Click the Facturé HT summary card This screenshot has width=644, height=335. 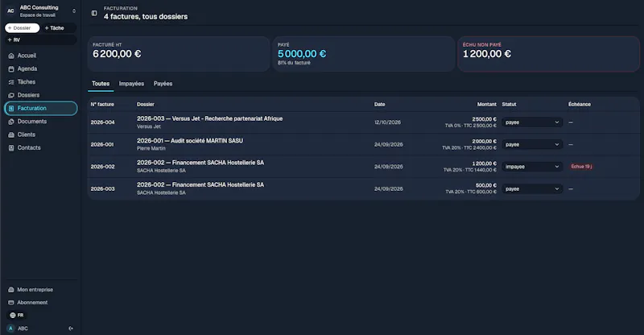179,54
